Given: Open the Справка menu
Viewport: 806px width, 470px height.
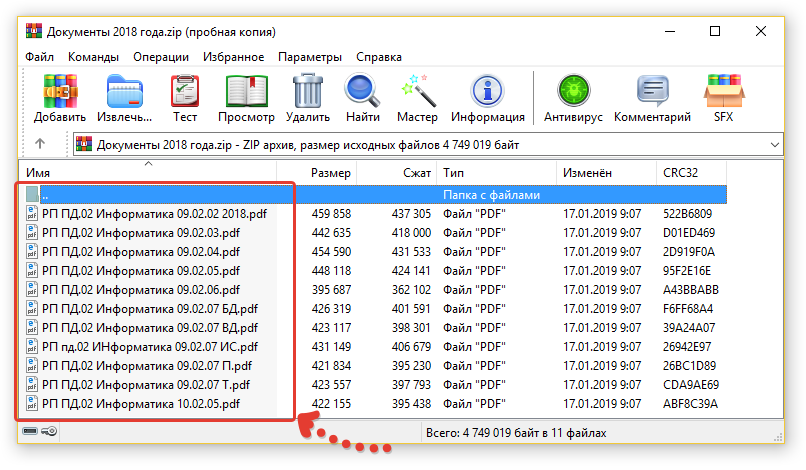Looking at the screenshot, I should (379, 57).
